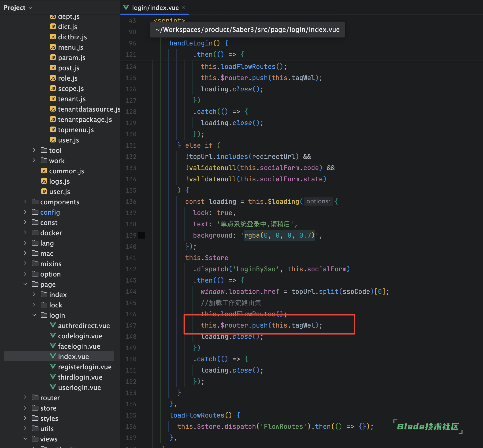Expand the config folder
The image size is (483, 448).
[25, 212]
